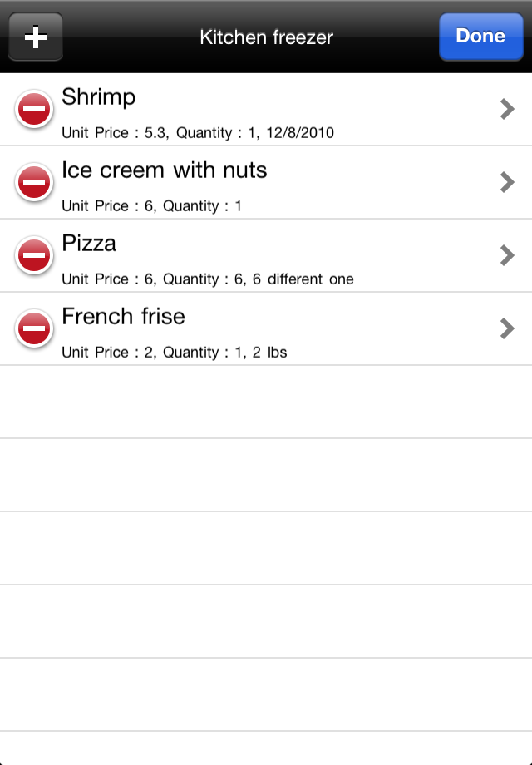The width and height of the screenshot is (532, 765).
Task: Tap the red minus icon beside Ice creem with nuts
Action: [34, 182]
